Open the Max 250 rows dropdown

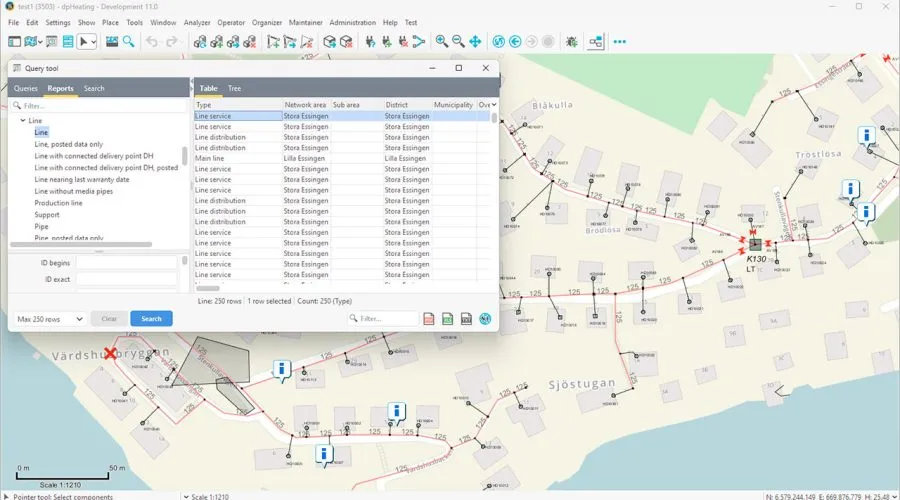tap(50, 319)
